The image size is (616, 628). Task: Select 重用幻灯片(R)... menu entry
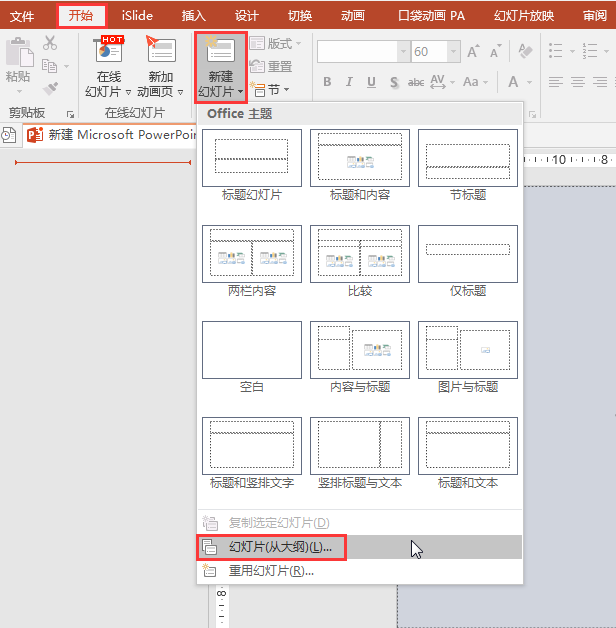point(360,571)
